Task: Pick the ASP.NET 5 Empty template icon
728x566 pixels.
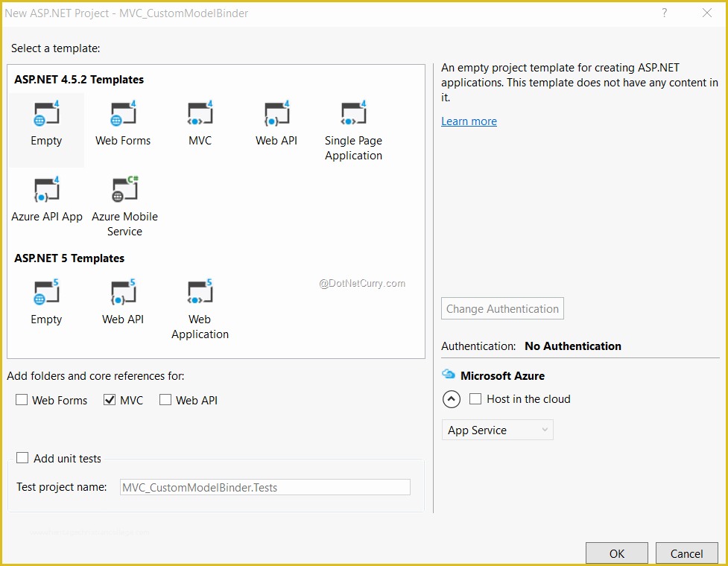Action: tap(46, 292)
